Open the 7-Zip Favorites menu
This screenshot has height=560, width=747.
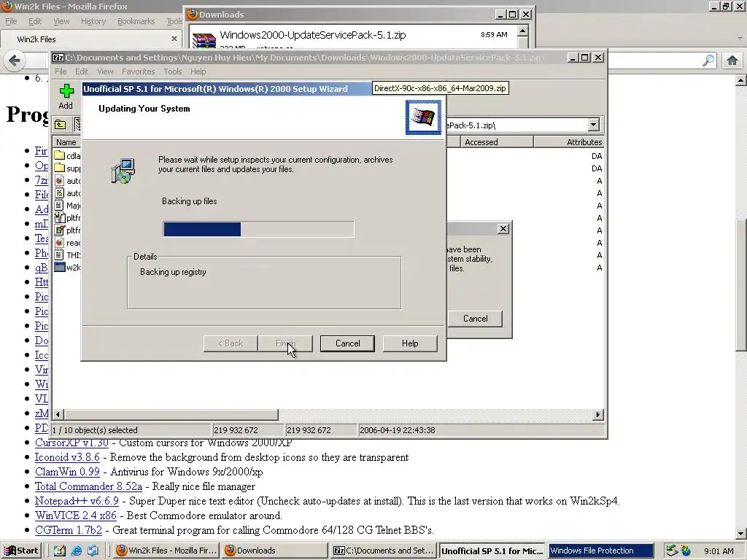(138, 71)
